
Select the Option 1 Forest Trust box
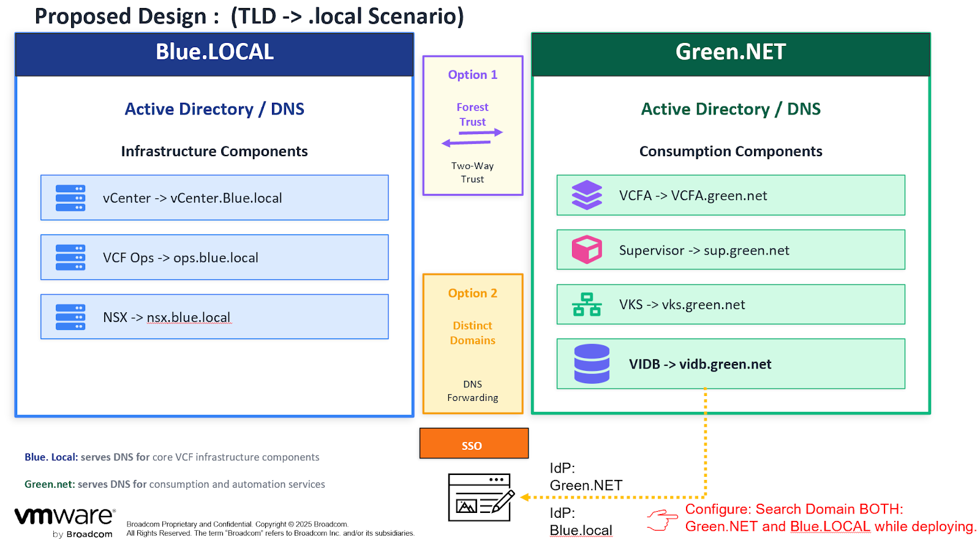click(473, 126)
